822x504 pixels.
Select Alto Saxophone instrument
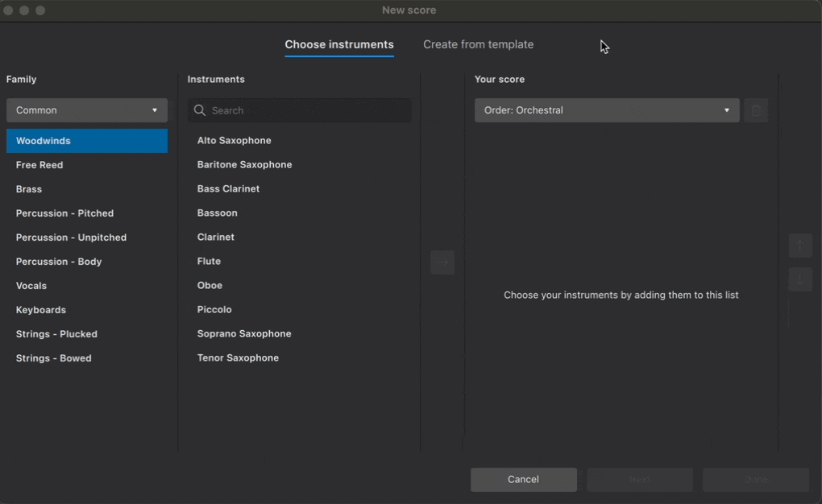(235, 141)
